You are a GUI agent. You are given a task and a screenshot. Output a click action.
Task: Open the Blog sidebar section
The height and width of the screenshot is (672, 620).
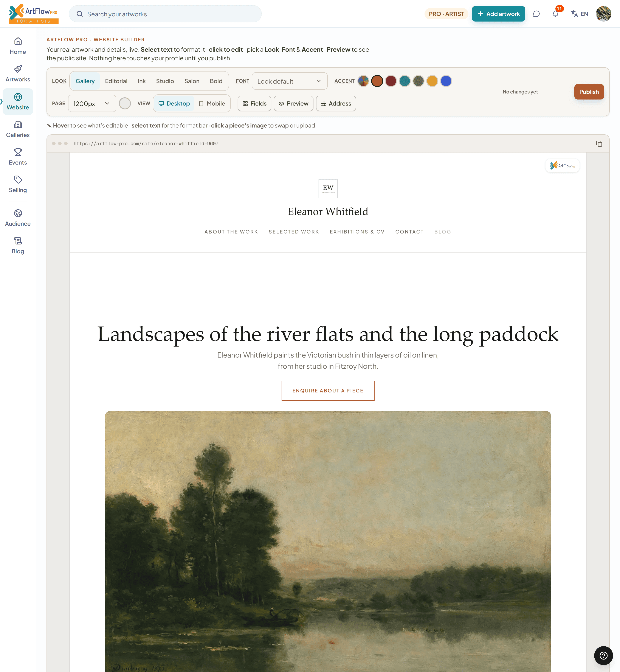pos(18,245)
